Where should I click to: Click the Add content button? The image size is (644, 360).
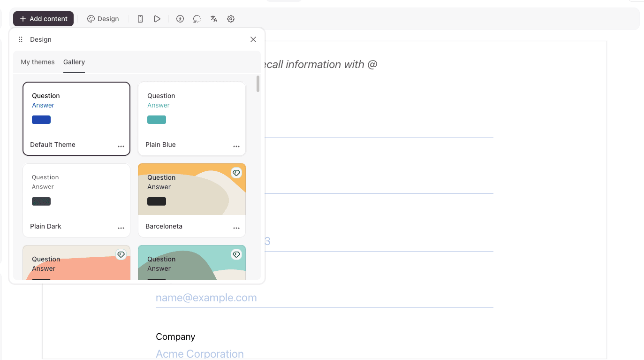coord(43,18)
